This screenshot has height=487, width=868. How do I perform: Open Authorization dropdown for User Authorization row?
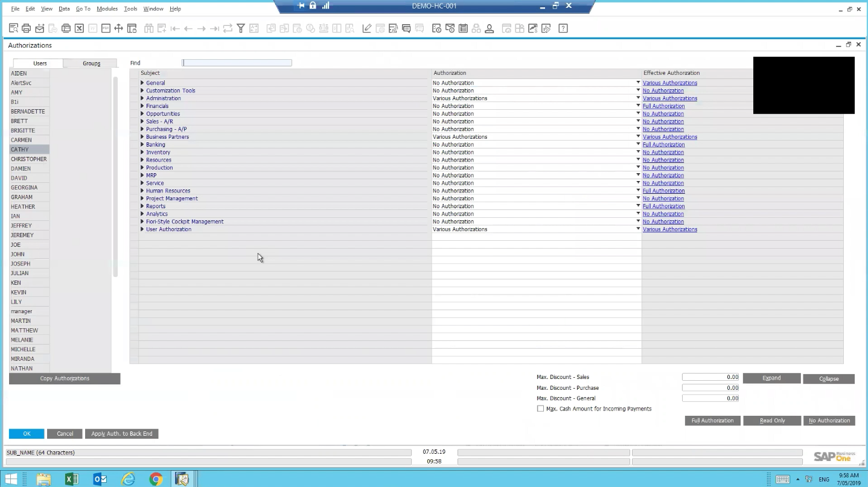638,229
